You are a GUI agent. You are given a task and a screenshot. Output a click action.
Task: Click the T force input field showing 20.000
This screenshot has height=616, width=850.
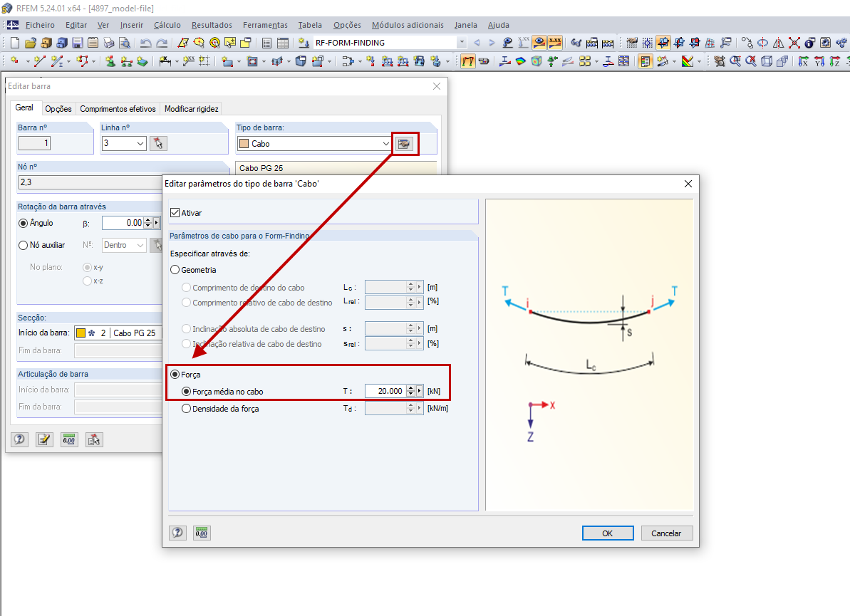[388, 390]
